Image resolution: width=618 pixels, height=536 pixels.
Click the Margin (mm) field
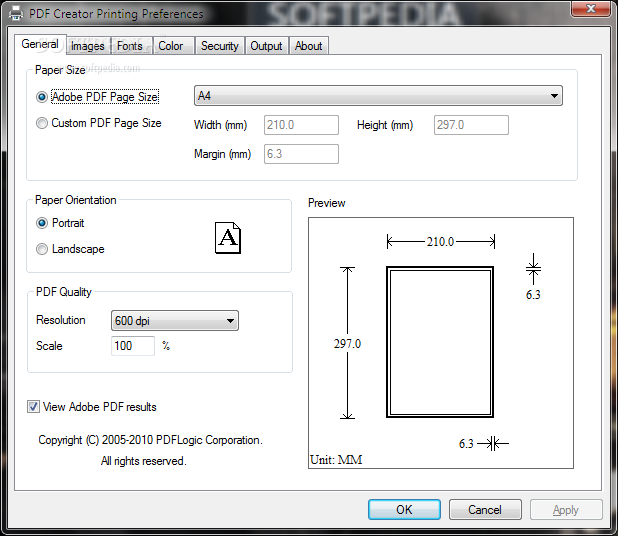301,154
